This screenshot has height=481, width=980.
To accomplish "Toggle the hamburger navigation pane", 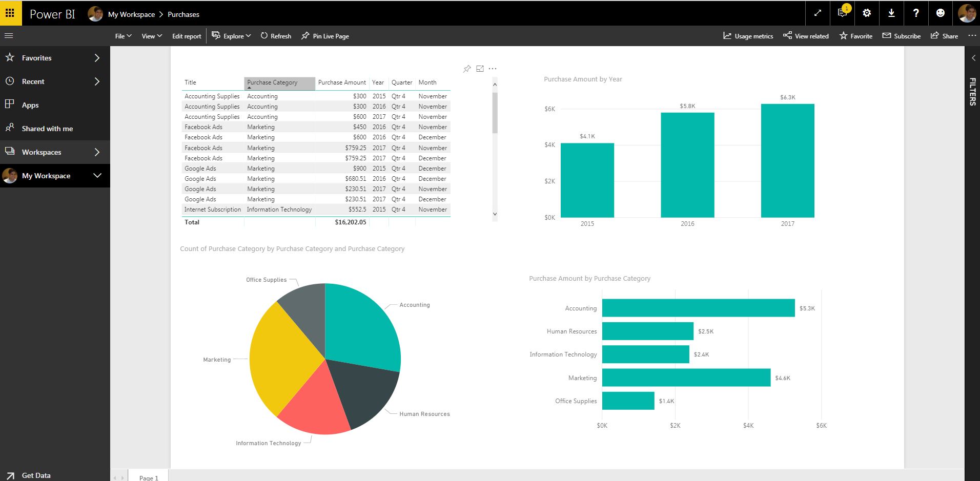I will point(9,36).
